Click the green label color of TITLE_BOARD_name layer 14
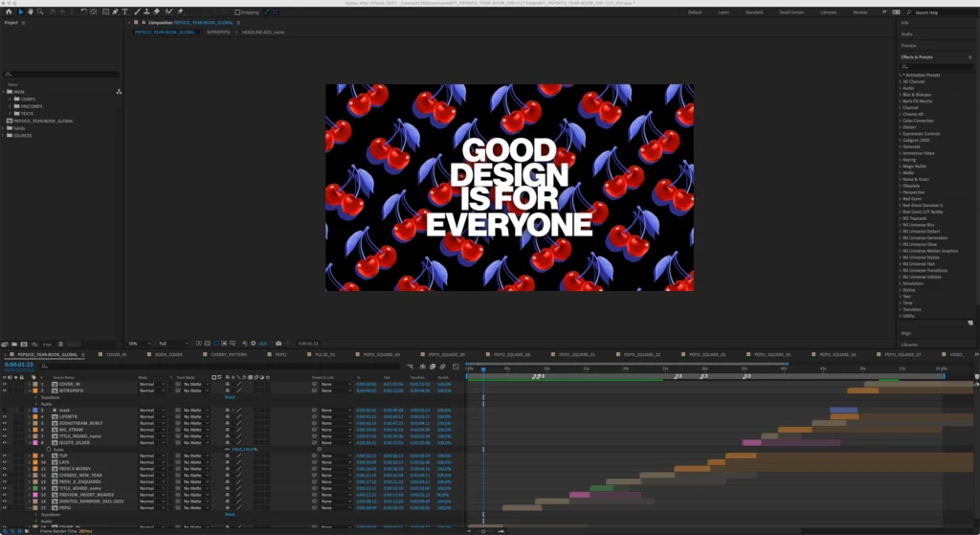Screen dimensions: 980x535 tap(35, 488)
